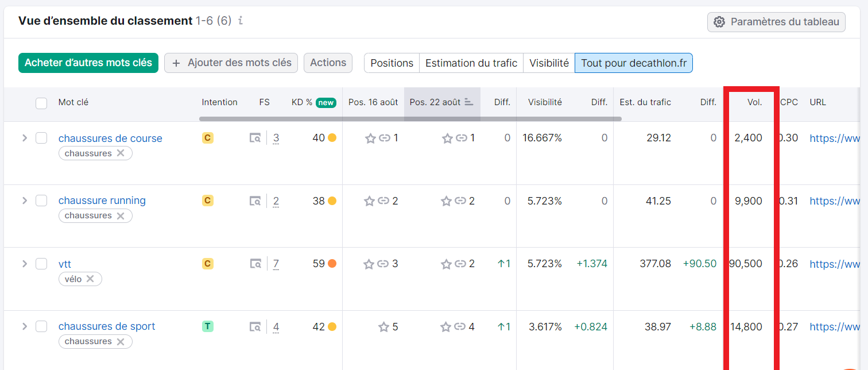Viewport: 868px width, 370px height.
Task: Click volume value 90,500
Action: [x=746, y=264]
